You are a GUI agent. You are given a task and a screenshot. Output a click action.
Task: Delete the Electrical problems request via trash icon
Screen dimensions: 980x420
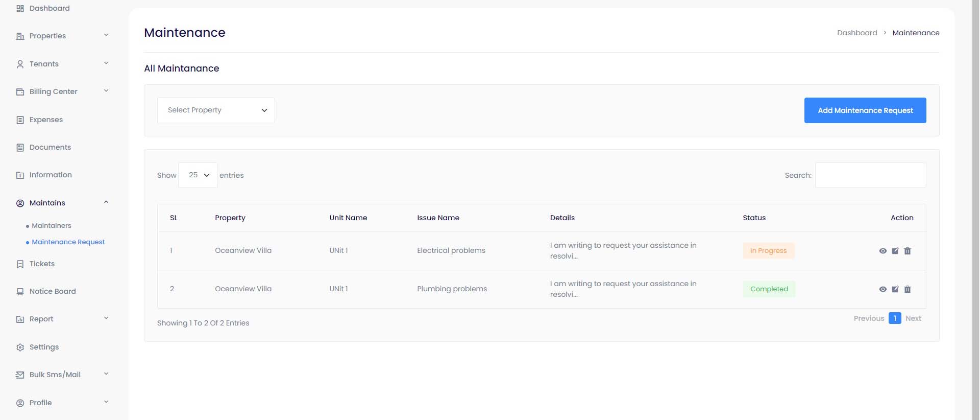907,251
